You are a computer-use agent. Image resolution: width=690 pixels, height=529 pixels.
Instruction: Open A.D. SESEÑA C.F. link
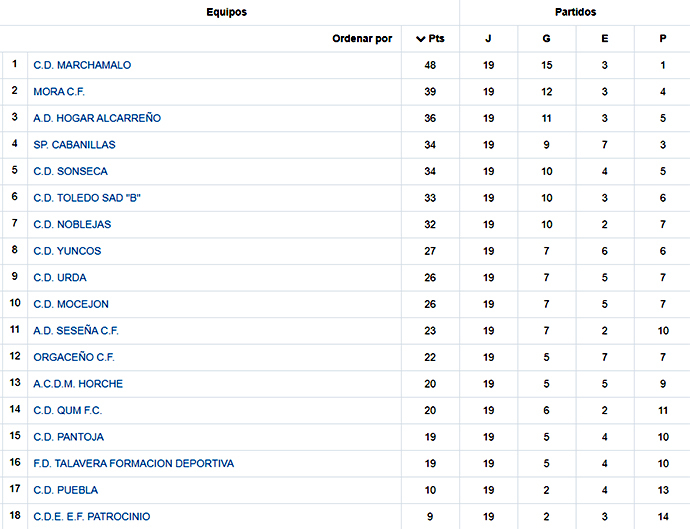tap(76, 331)
